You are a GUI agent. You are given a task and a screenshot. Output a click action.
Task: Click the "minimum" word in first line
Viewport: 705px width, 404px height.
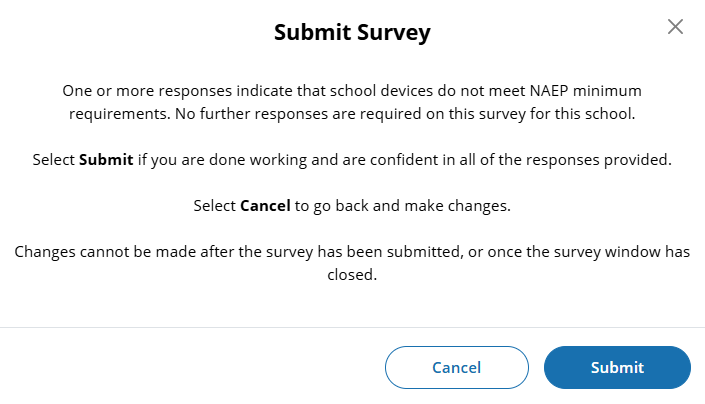coord(612,90)
